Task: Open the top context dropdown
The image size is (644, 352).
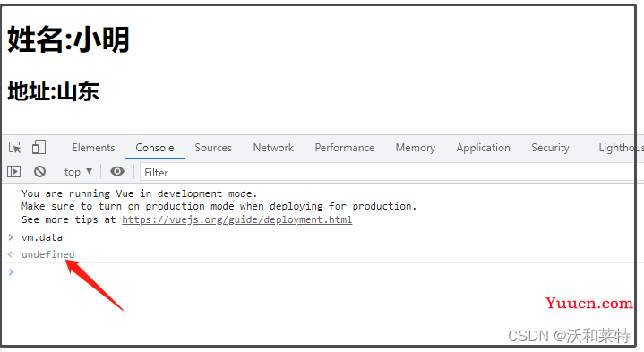Action: click(78, 172)
